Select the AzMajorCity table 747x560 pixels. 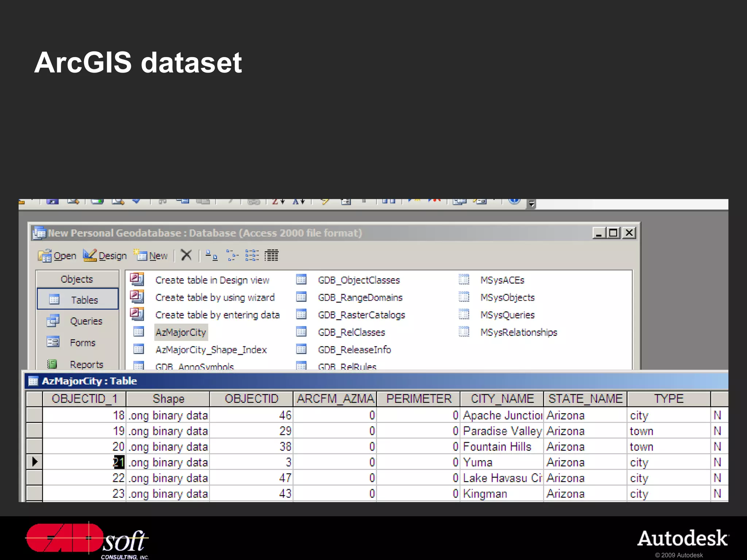point(181,332)
